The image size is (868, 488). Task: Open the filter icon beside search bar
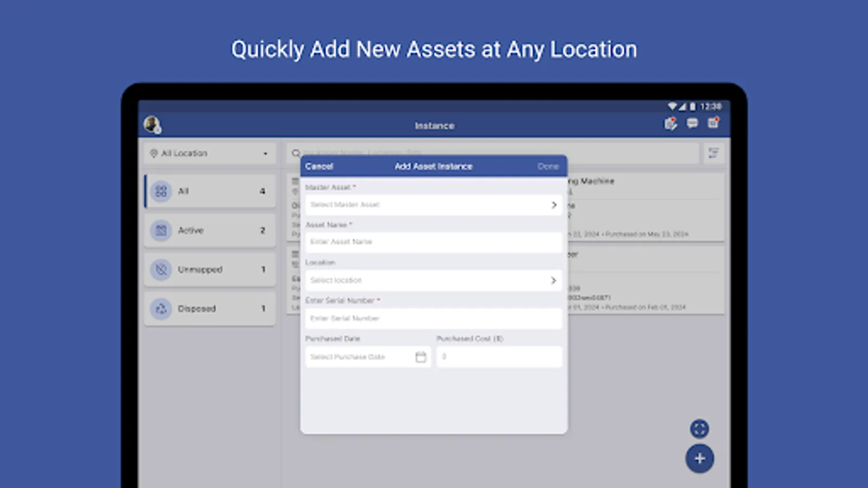point(714,153)
